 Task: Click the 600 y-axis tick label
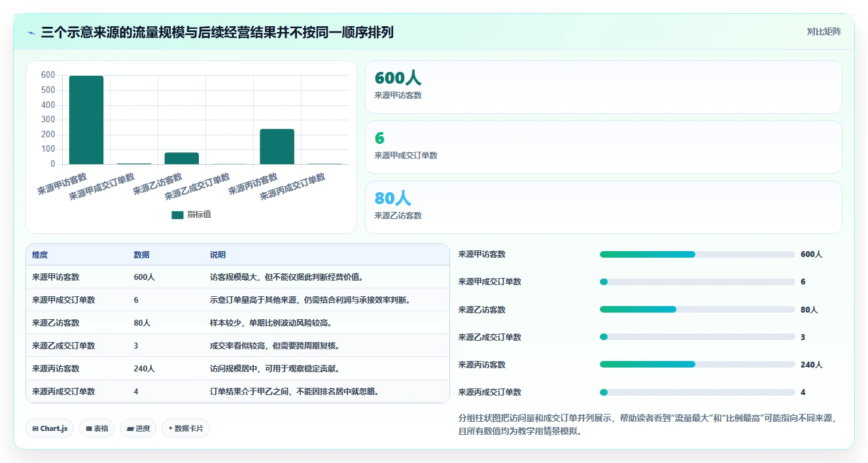(48, 75)
